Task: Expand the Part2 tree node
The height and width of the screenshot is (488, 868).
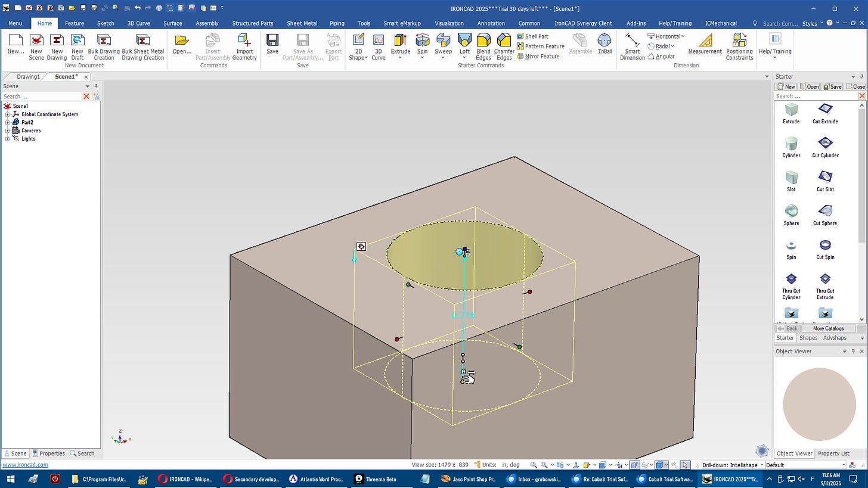Action: click(x=8, y=122)
